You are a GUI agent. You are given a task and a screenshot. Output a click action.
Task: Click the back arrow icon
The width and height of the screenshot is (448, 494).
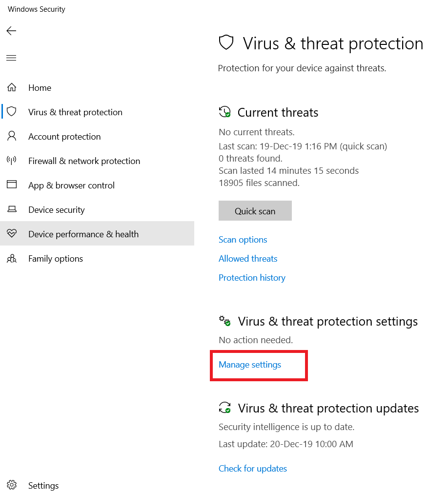11,31
